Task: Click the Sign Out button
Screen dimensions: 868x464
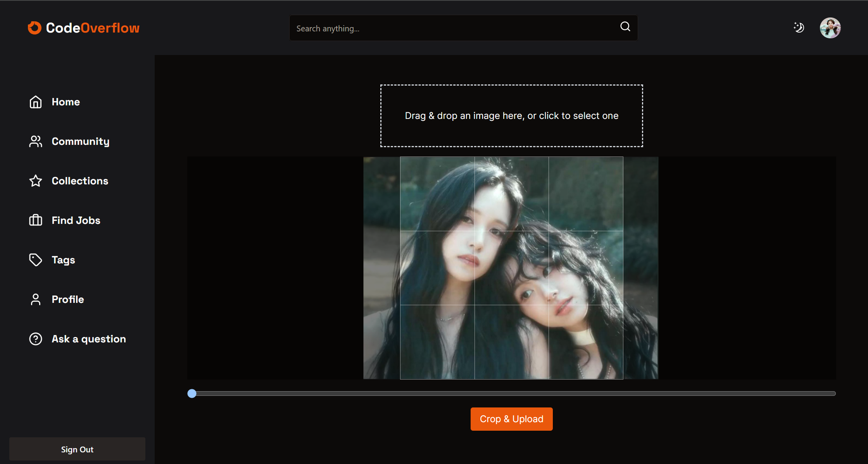Action: (77, 449)
